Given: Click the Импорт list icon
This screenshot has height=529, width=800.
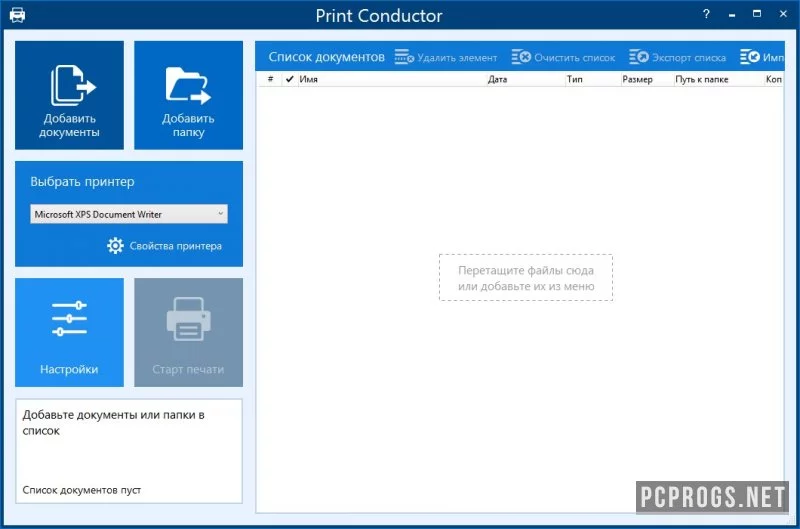Looking at the screenshot, I should pyautogui.click(x=749, y=57).
